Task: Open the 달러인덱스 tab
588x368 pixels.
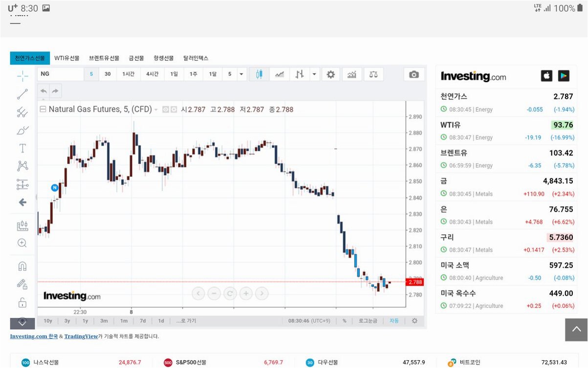Action: [196, 58]
